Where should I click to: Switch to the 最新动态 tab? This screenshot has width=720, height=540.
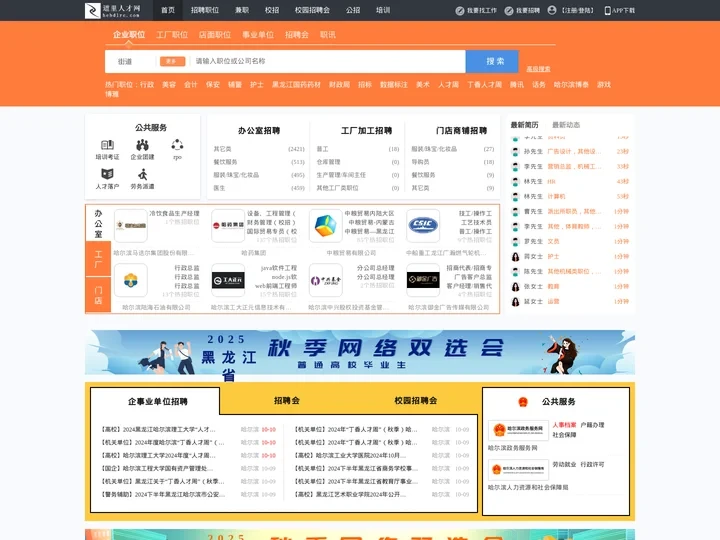566,125
